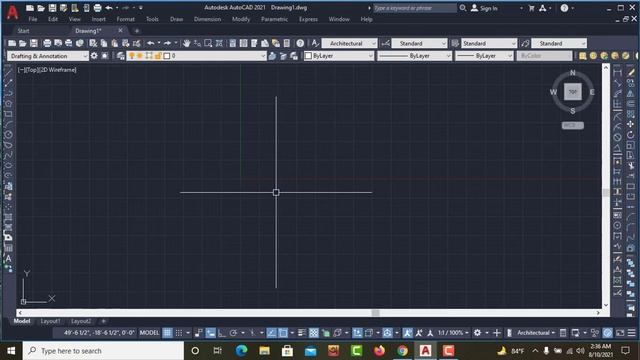The width and height of the screenshot is (640, 360).
Task: Click the Autodesk App Store cart icon
Action: pyautogui.click(x=531, y=8)
